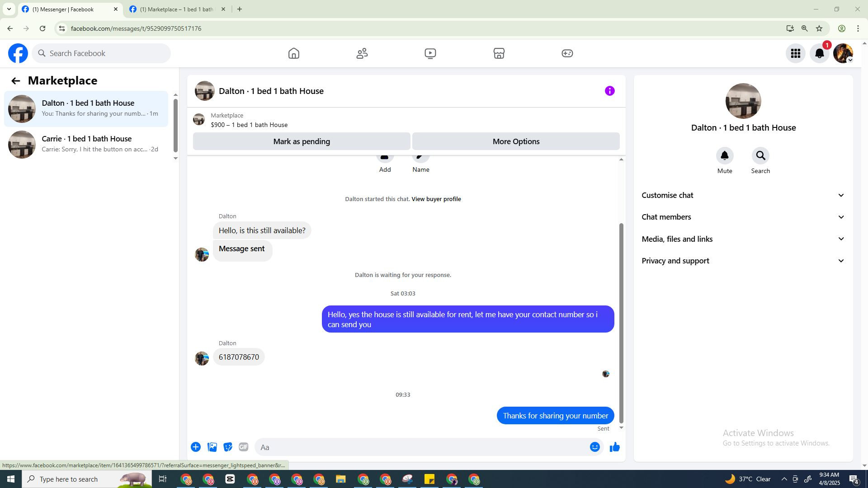Screen dimensions: 868x488
Task: Open the GIF picker in composer
Action: coord(243,447)
